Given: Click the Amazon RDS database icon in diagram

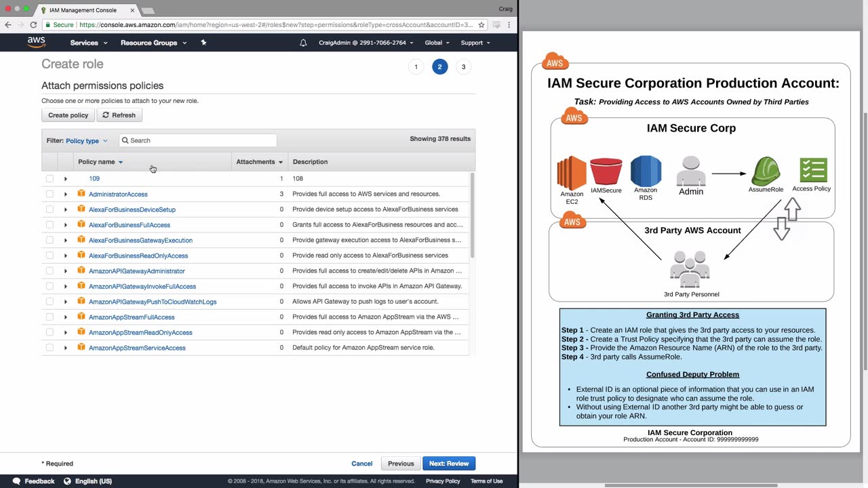Looking at the screenshot, I should pyautogui.click(x=646, y=171).
